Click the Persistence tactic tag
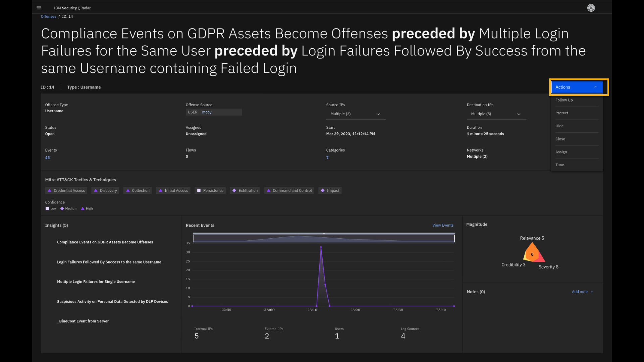 [210, 190]
